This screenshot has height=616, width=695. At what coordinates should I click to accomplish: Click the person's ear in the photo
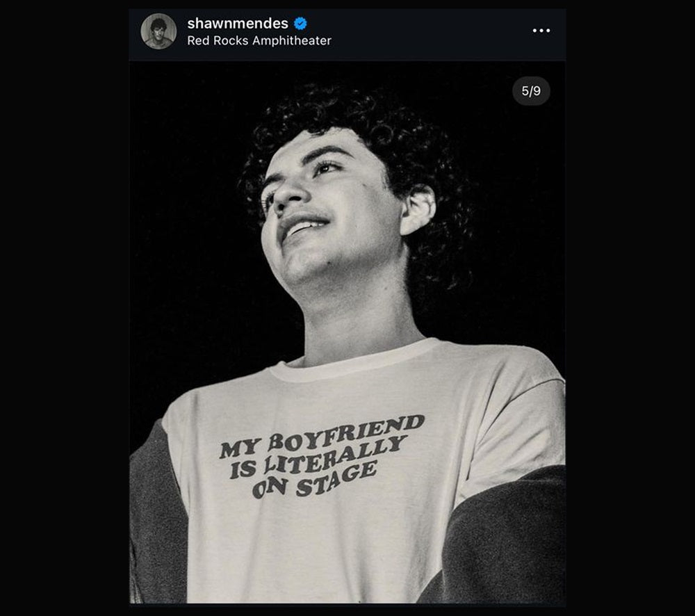click(x=420, y=209)
